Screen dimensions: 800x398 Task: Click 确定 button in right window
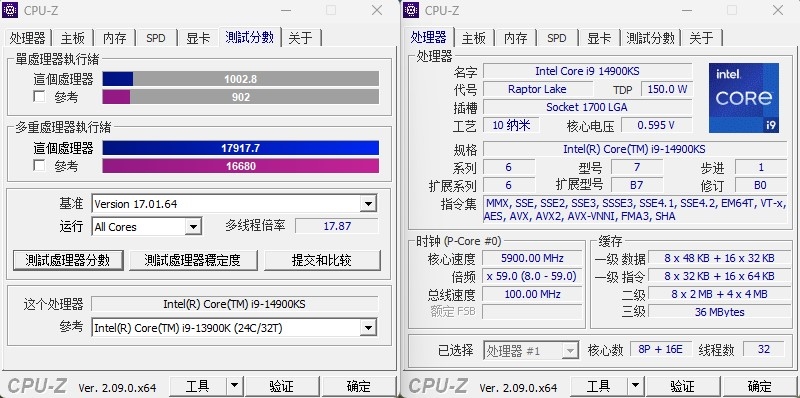(760, 386)
